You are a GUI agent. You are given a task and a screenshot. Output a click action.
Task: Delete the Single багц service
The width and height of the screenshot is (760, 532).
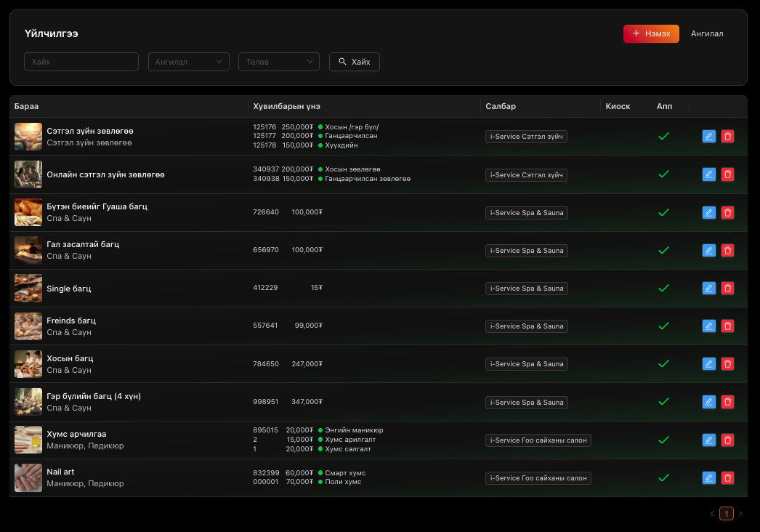coord(727,289)
